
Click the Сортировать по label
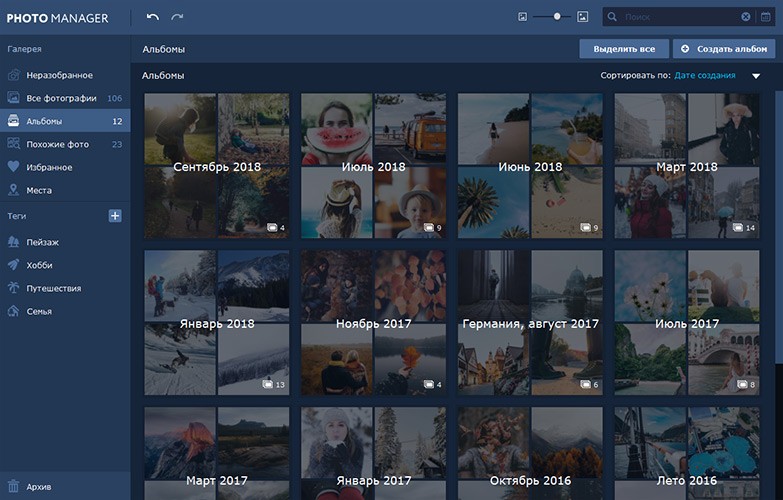[635, 75]
